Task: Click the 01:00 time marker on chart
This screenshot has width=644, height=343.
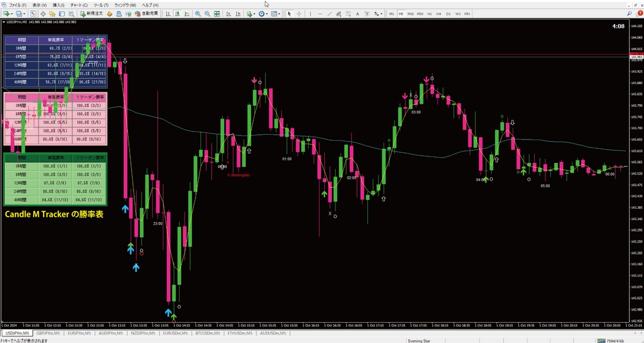Action: point(287,158)
